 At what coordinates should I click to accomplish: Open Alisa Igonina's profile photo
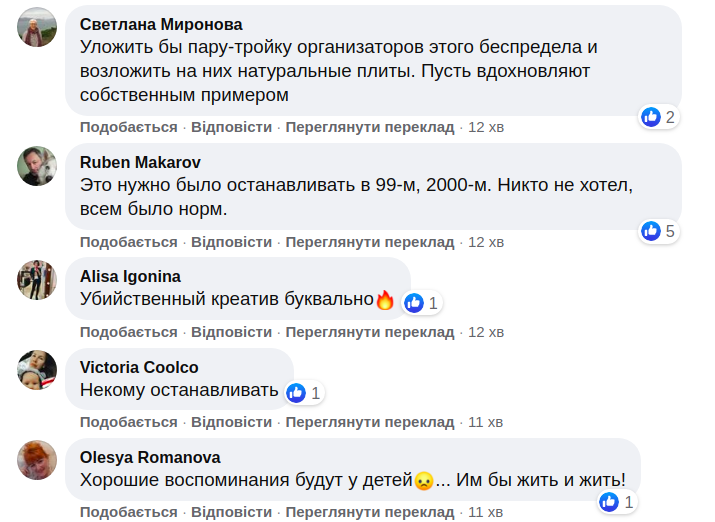point(37,279)
